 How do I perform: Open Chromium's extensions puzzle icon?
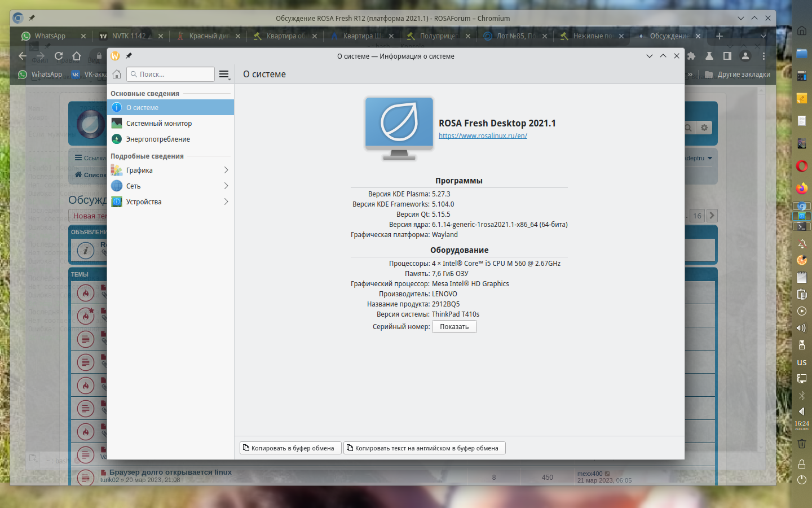[x=691, y=56]
